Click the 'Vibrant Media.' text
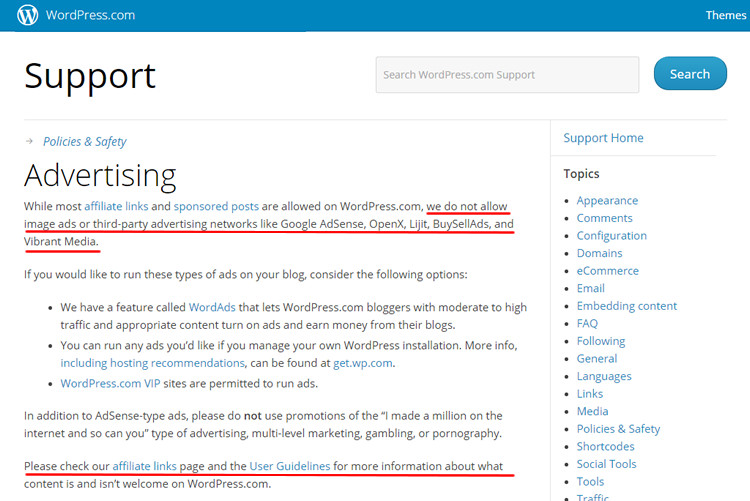The width and height of the screenshot is (750, 501). [x=61, y=242]
